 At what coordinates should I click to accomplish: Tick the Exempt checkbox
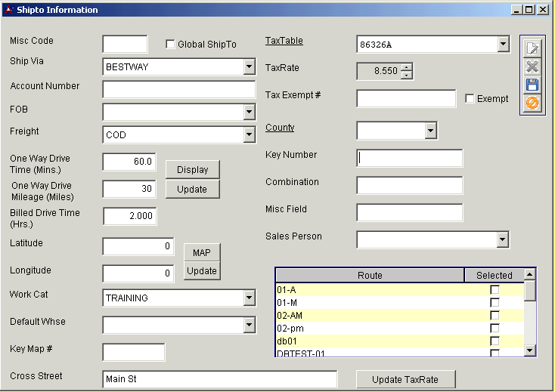pos(470,99)
